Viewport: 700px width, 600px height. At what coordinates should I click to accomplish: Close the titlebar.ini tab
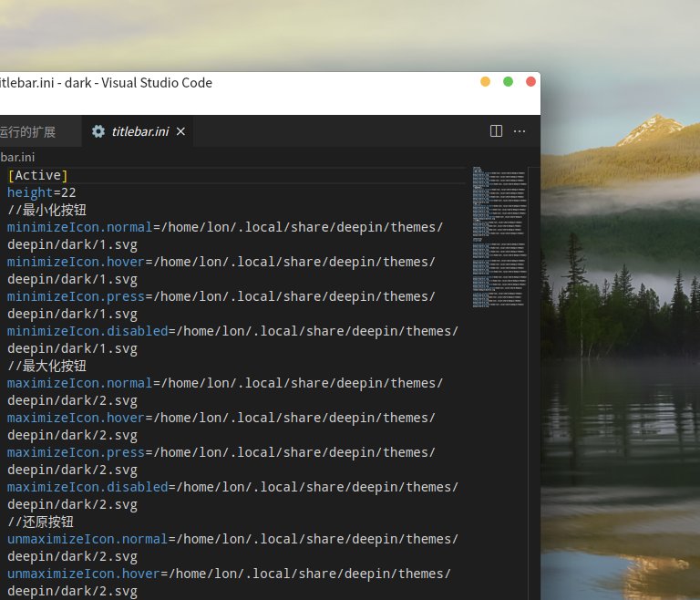click(180, 131)
